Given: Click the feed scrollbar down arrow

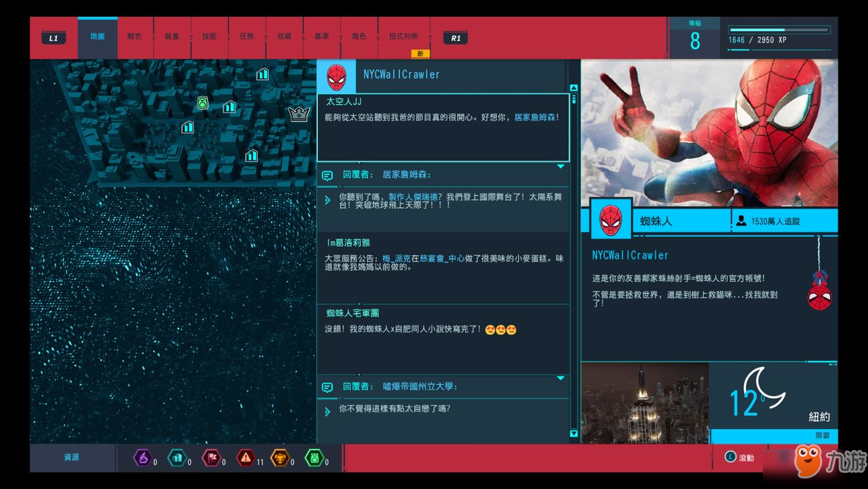Looking at the screenshot, I should pos(573,434).
